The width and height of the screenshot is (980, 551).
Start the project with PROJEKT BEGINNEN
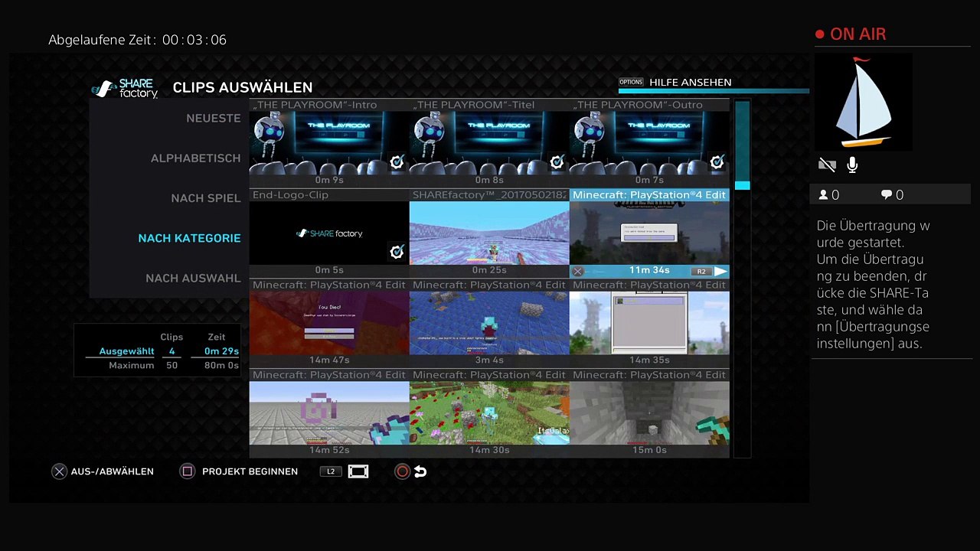coord(250,471)
